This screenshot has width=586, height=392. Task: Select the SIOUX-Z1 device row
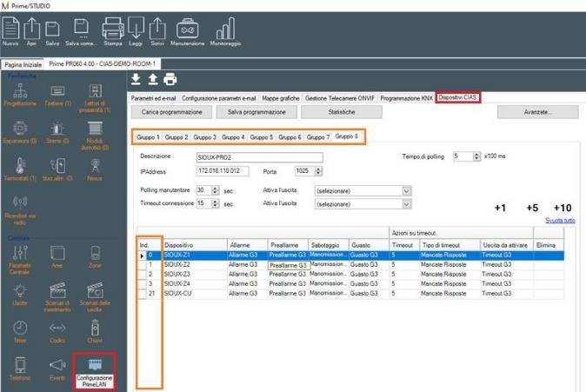tap(350, 256)
